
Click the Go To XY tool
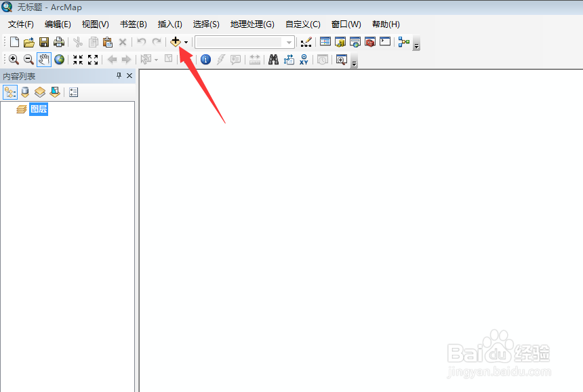304,60
